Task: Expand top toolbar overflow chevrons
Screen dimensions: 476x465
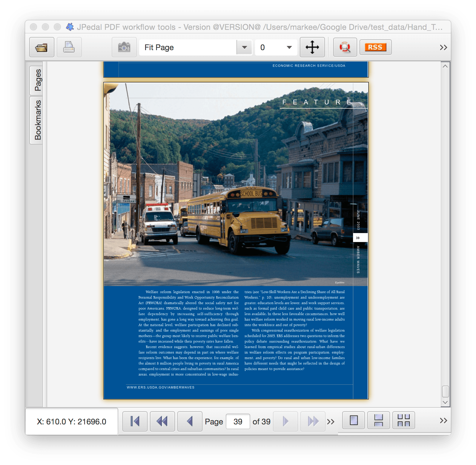Action: [x=443, y=47]
